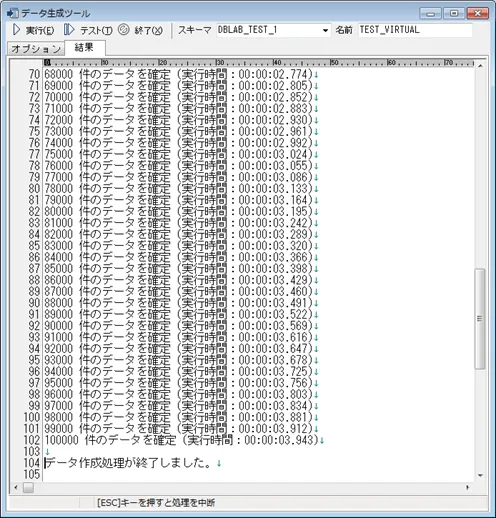Close the データ生成ツール window
Screen dimensions: 496x518
point(477,14)
